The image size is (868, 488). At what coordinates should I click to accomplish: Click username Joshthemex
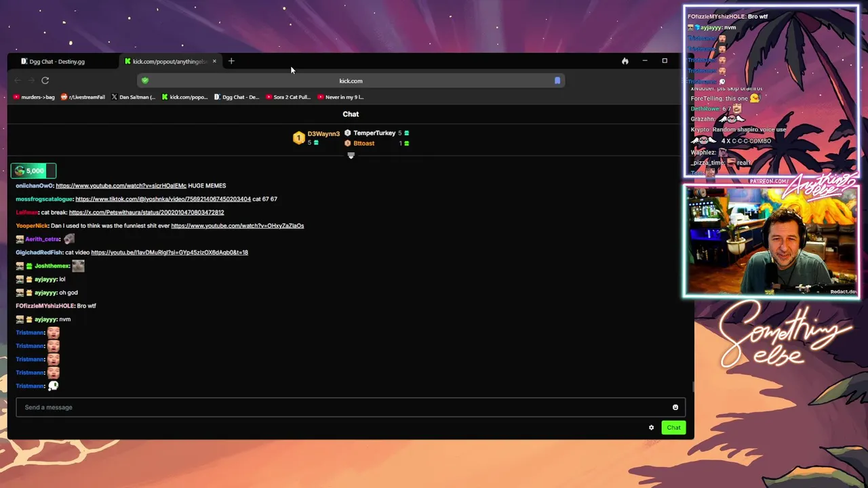pyautogui.click(x=52, y=266)
